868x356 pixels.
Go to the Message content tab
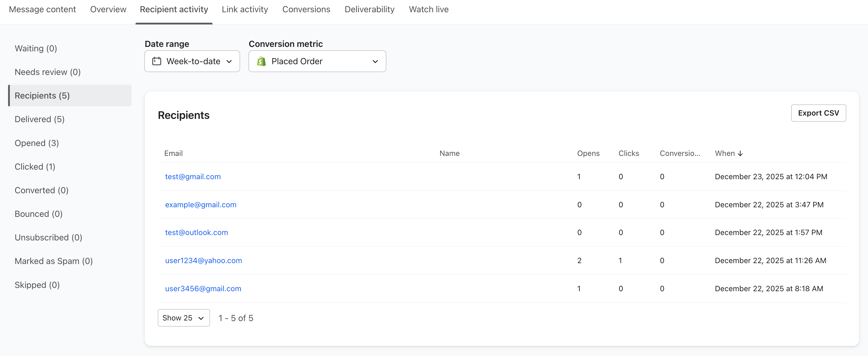click(42, 10)
